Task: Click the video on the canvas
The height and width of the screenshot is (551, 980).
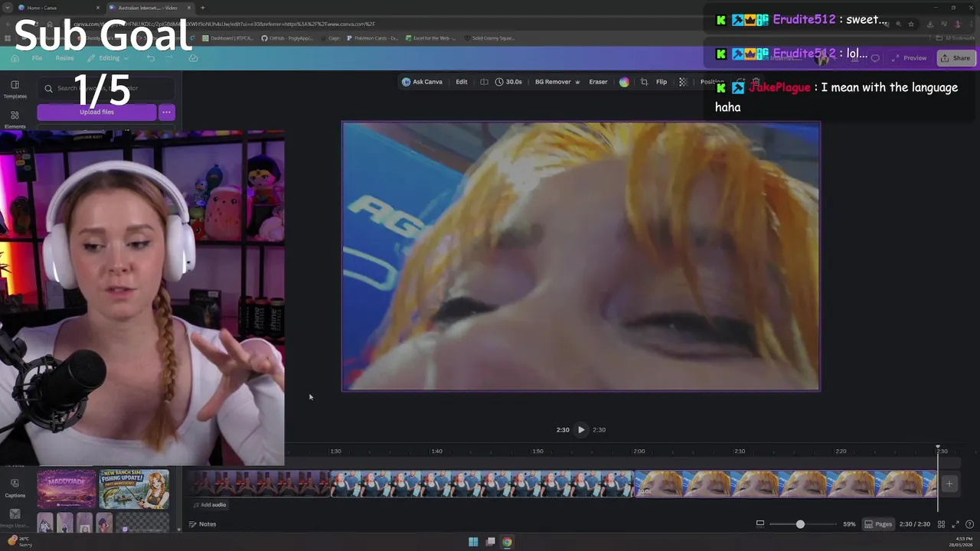Action: (x=581, y=256)
